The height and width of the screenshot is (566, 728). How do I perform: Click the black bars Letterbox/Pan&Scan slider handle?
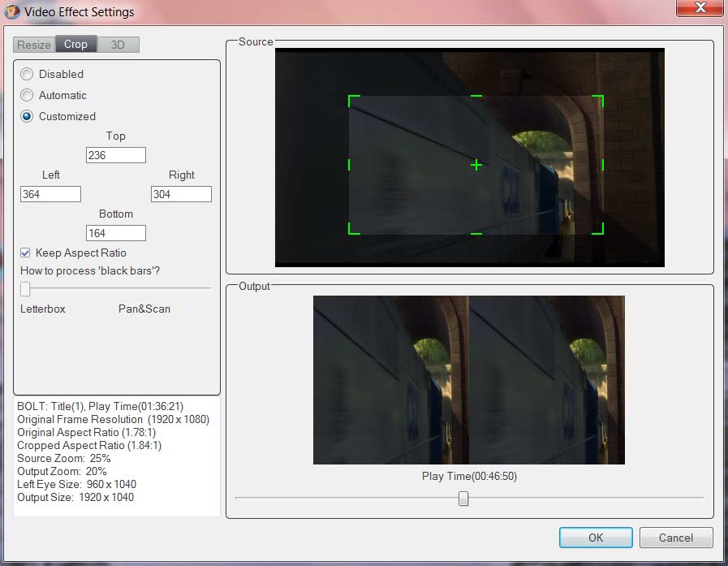point(25,288)
